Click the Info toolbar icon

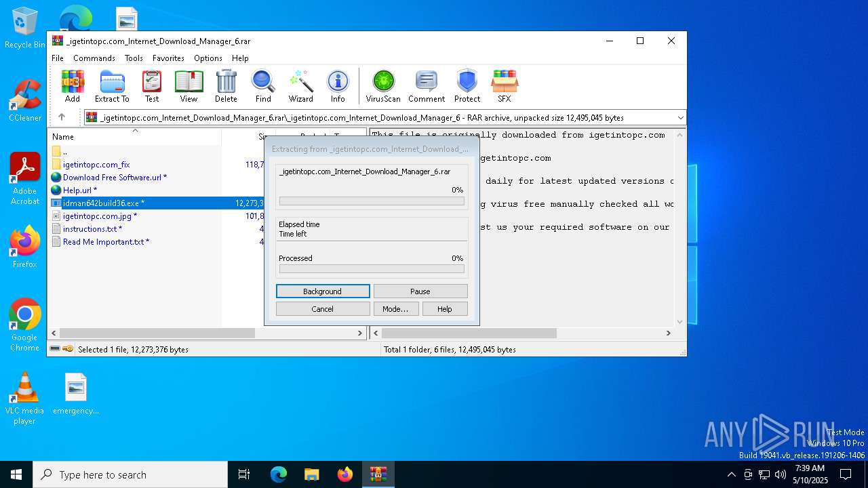point(338,86)
